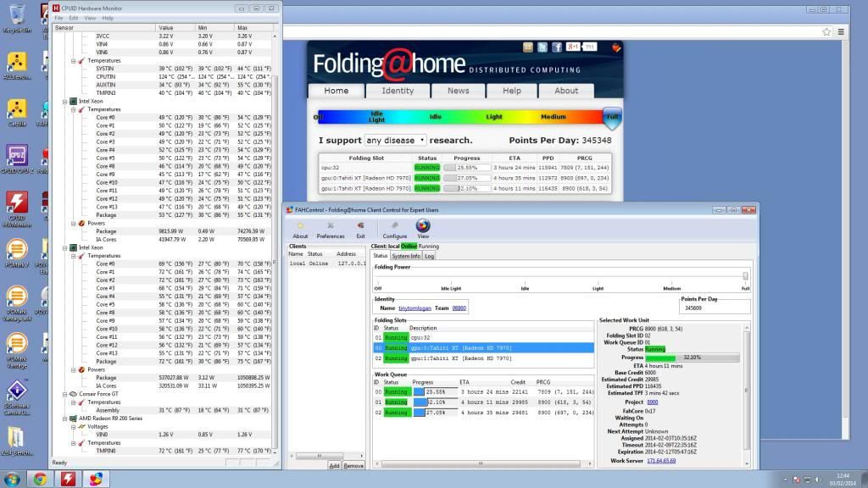Screen dimensions: 868x488
Task: Switch to the System Info tab in FAHControl
Action: coord(406,256)
